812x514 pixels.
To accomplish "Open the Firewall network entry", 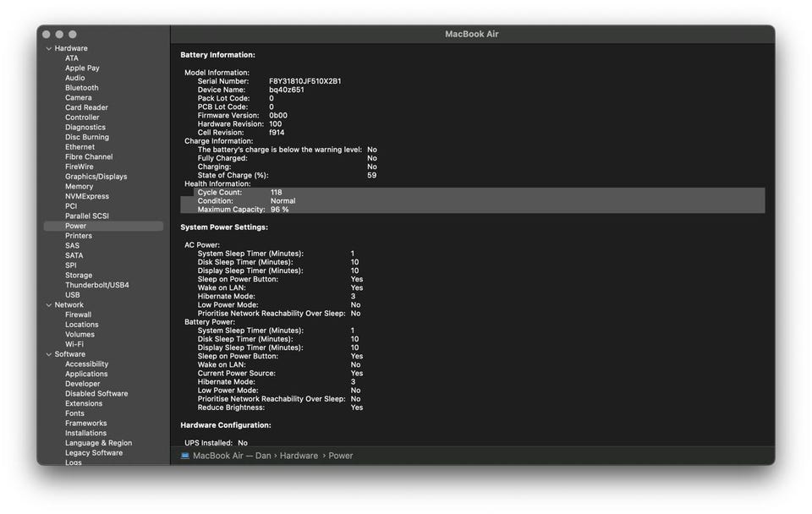I will coord(78,314).
